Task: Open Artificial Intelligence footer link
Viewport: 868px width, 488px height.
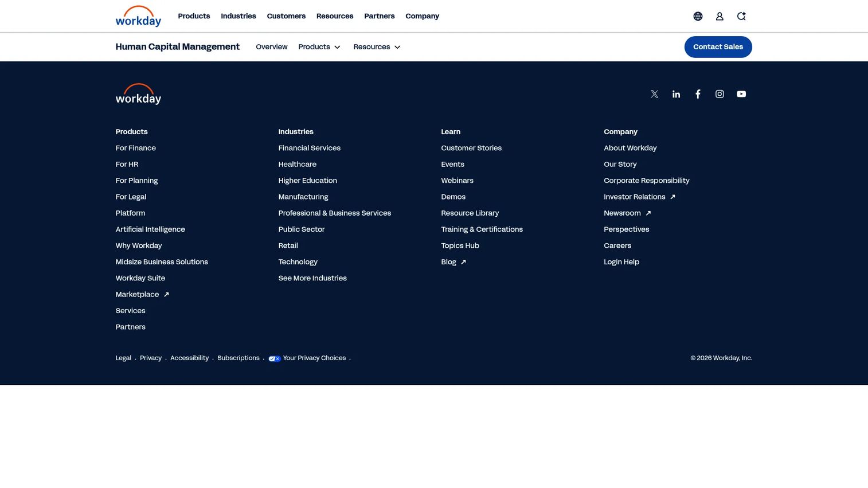Action: [x=150, y=229]
